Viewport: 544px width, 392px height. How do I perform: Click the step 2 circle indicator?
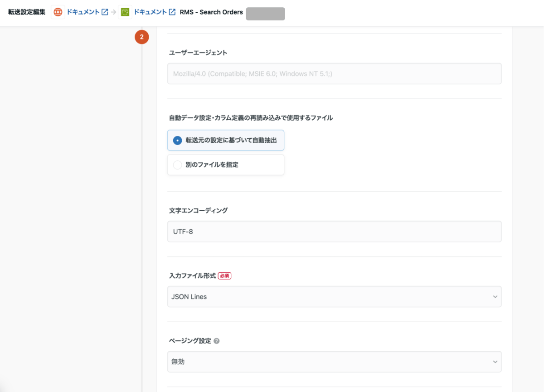click(x=142, y=37)
